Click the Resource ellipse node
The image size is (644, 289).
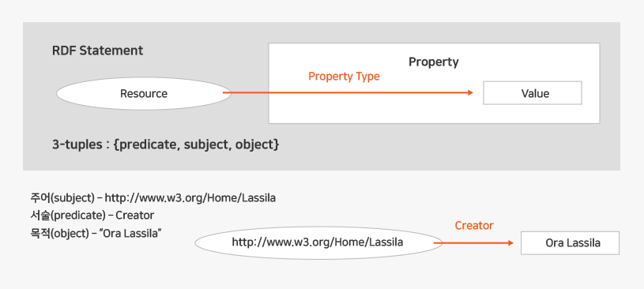[144, 94]
